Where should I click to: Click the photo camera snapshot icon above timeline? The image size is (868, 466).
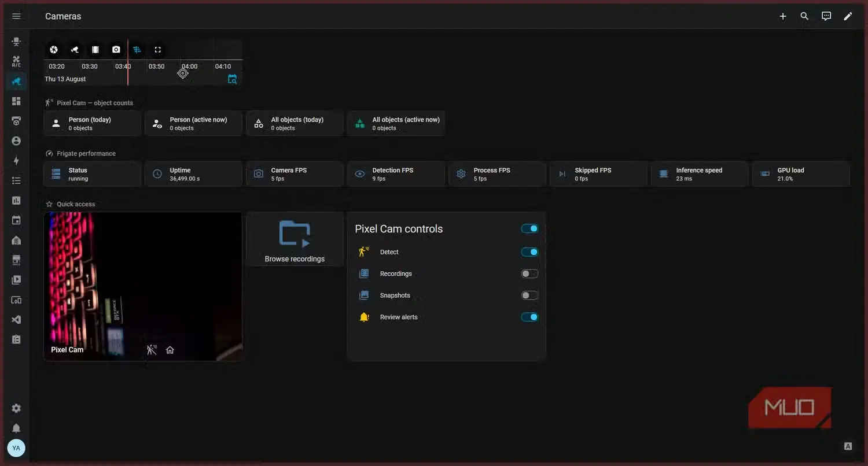pyautogui.click(x=116, y=50)
